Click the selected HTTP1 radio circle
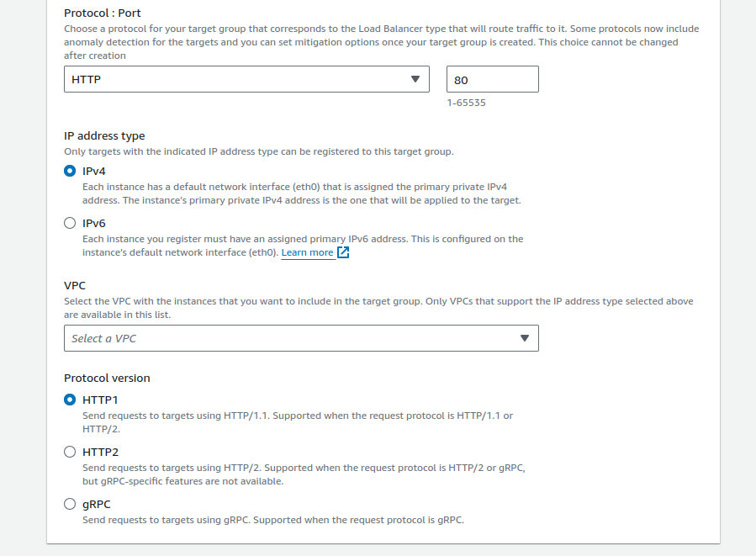The width and height of the screenshot is (756, 556). tap(70, 401)
